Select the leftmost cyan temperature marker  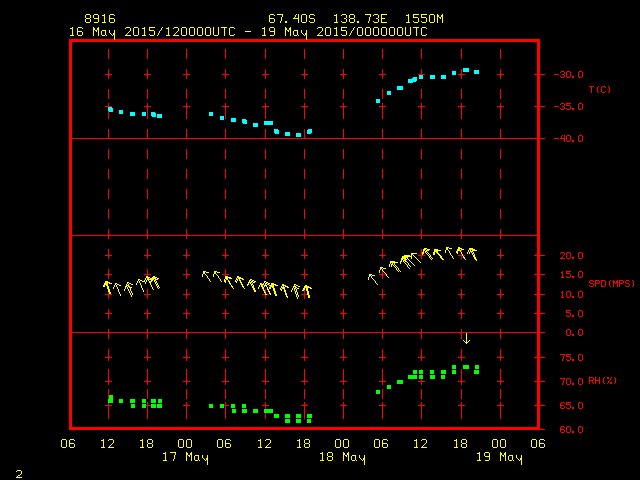coord(110,109)
